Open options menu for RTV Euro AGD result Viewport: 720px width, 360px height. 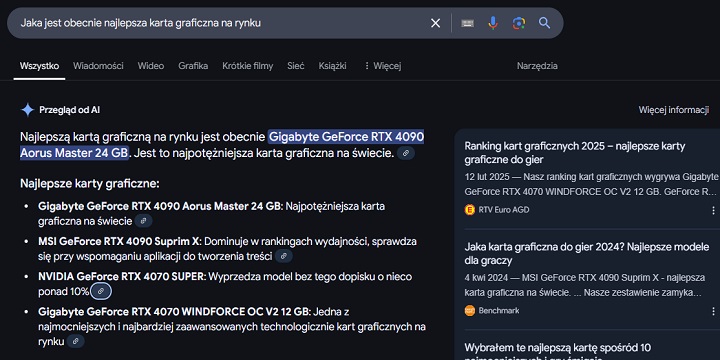coord(713,210)
